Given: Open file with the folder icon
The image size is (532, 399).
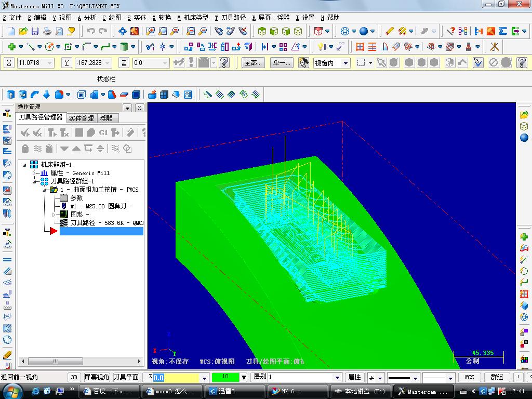Looking at the screenshot, I should (23, 31).
